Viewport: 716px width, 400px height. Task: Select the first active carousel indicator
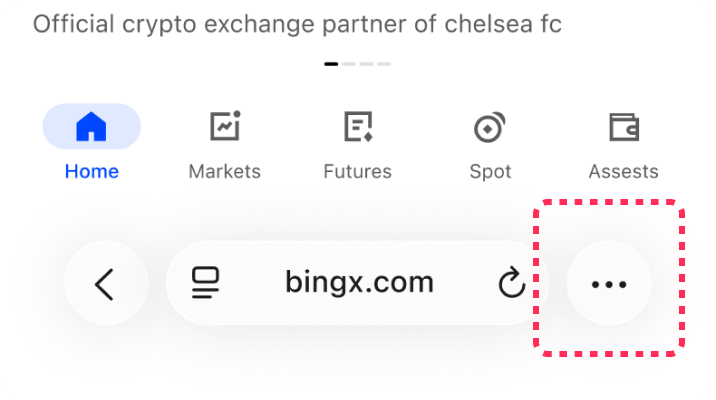pyautogui.click(x=331, y=64)
